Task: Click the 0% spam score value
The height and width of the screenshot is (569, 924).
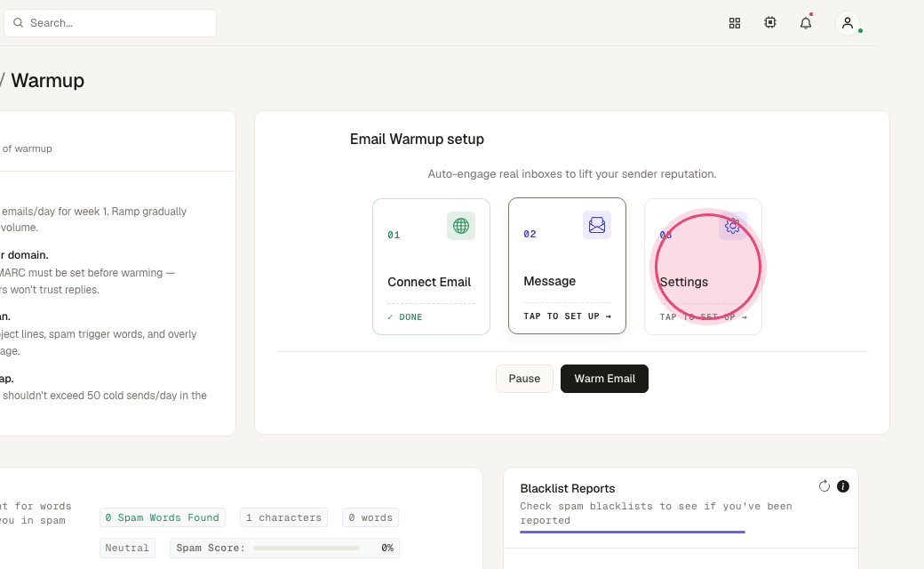Action: pos(387,548)
